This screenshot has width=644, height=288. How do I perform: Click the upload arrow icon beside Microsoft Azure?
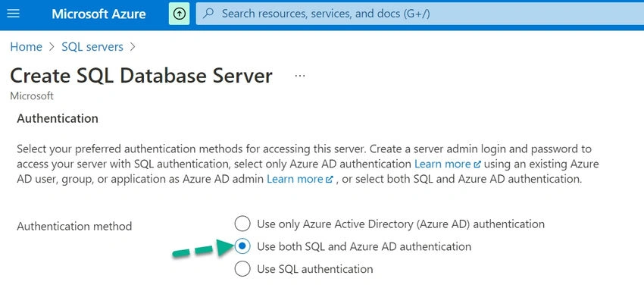pos(179,14)
